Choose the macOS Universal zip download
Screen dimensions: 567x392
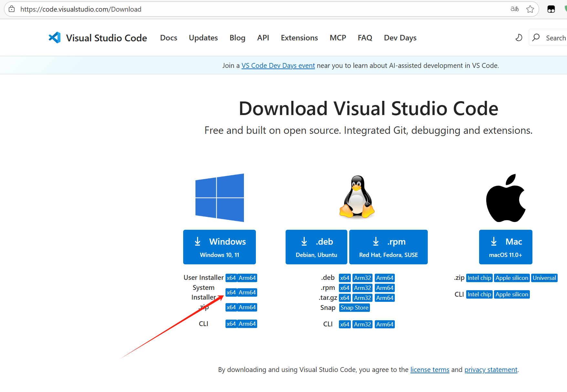(x=544, y=278)
